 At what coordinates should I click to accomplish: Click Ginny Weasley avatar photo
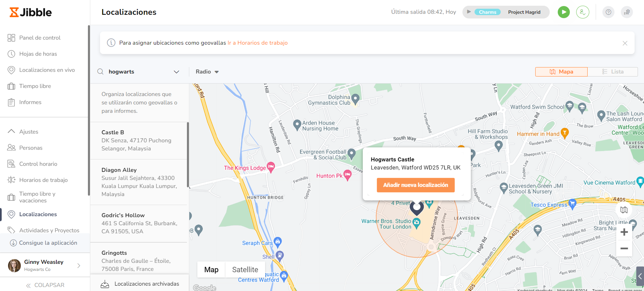pyautogui.click(x=14, y=265)
